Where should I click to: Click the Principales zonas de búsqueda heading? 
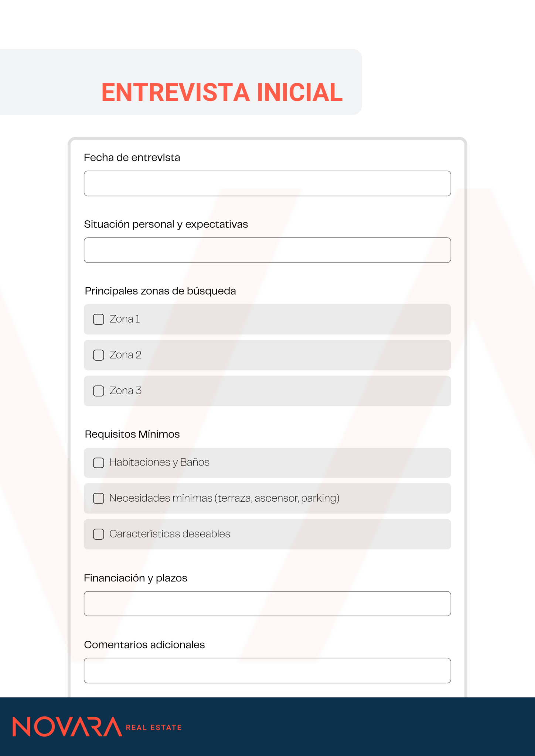coord(160,291)
